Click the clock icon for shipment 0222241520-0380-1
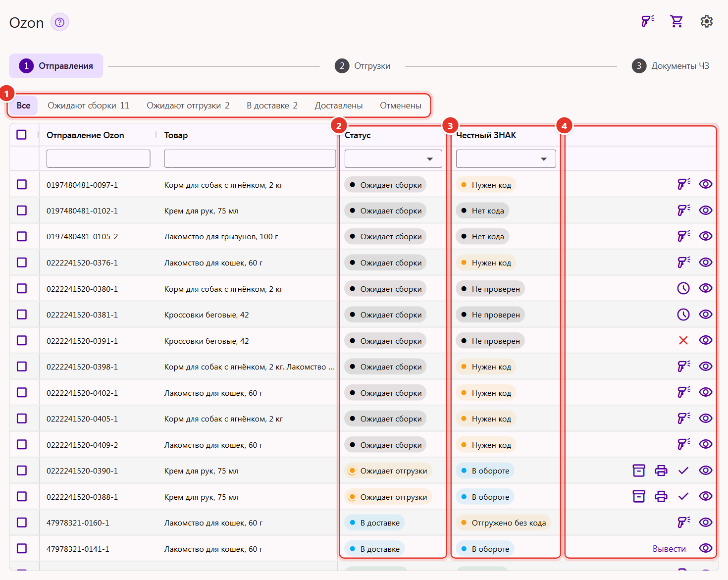 tap(683, 288)
